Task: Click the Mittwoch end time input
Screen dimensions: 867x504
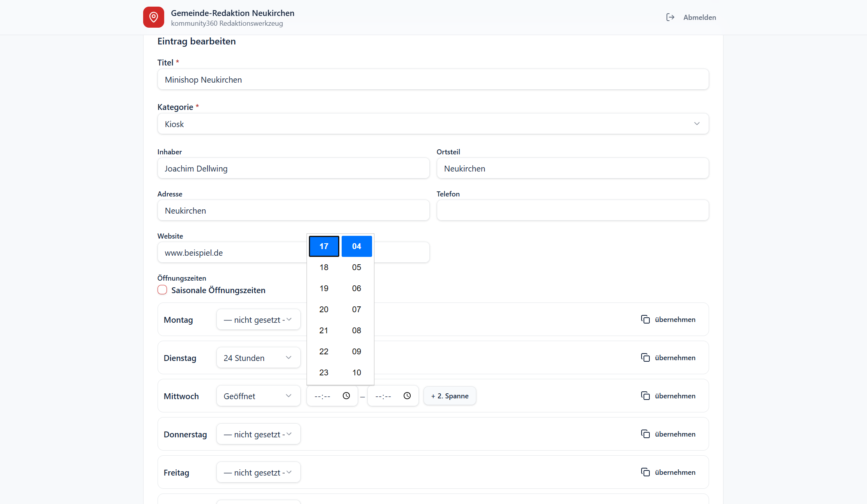Action: pos(393,396)
